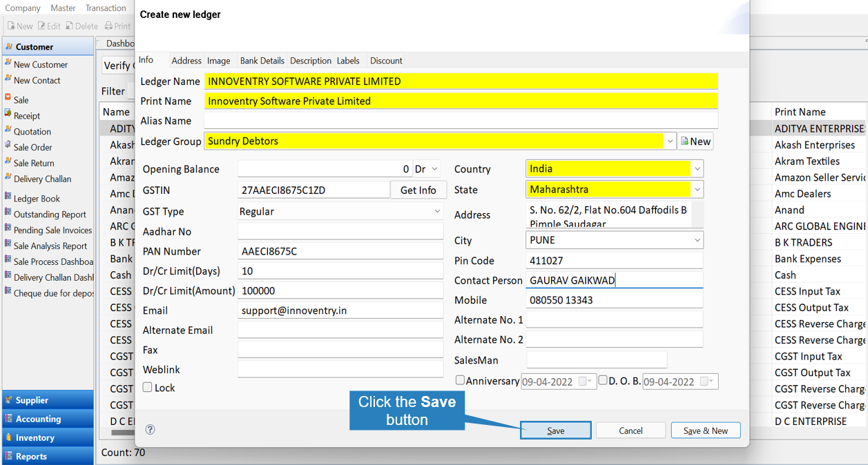
Task: Click the Address box scrollbar
Action: [697, 215]
